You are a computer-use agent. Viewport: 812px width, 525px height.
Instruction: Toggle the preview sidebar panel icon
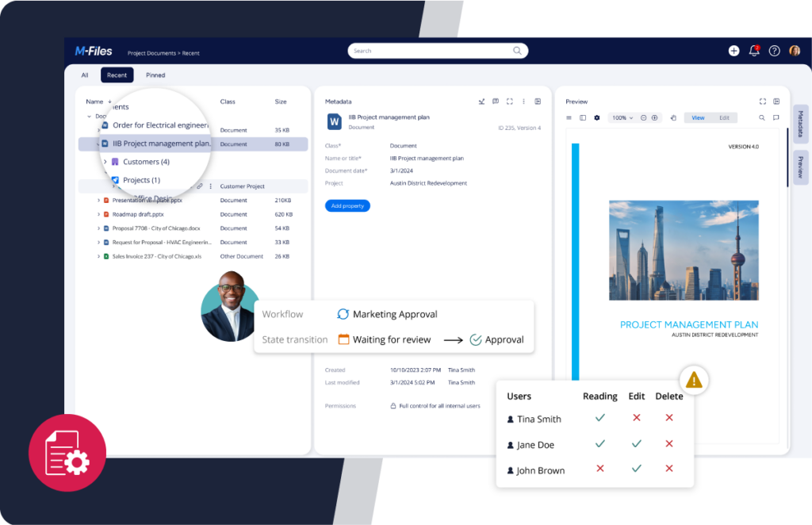(583, 117)
